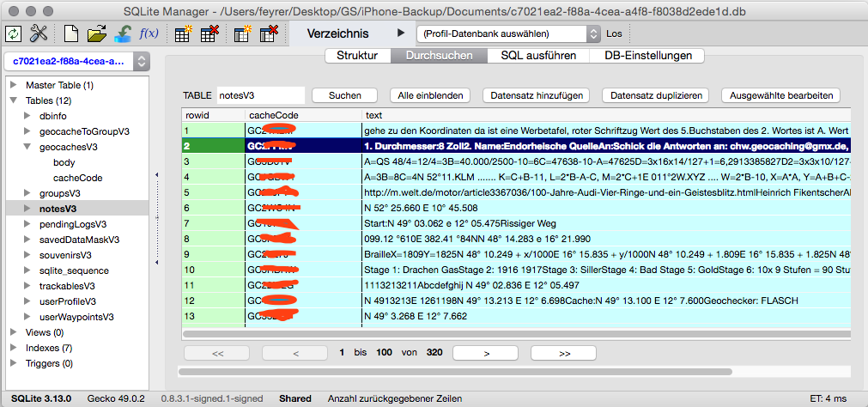Select the sqlite_sequence table
The height and width of the screenshot is (407, 868).
74,270
